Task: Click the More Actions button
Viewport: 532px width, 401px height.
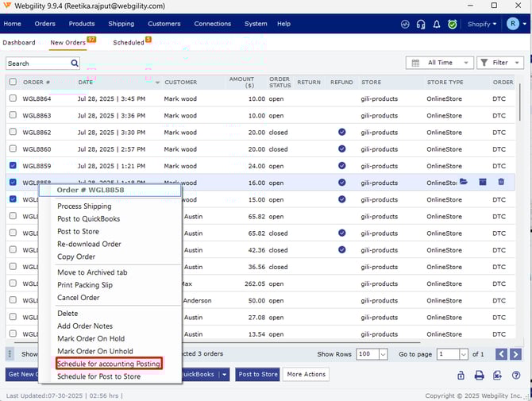Action: [306, 374]
